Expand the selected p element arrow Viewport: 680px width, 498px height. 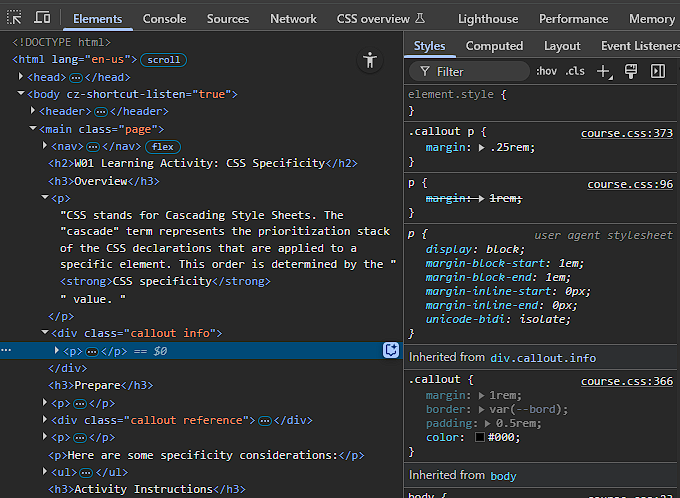[56, 350]
